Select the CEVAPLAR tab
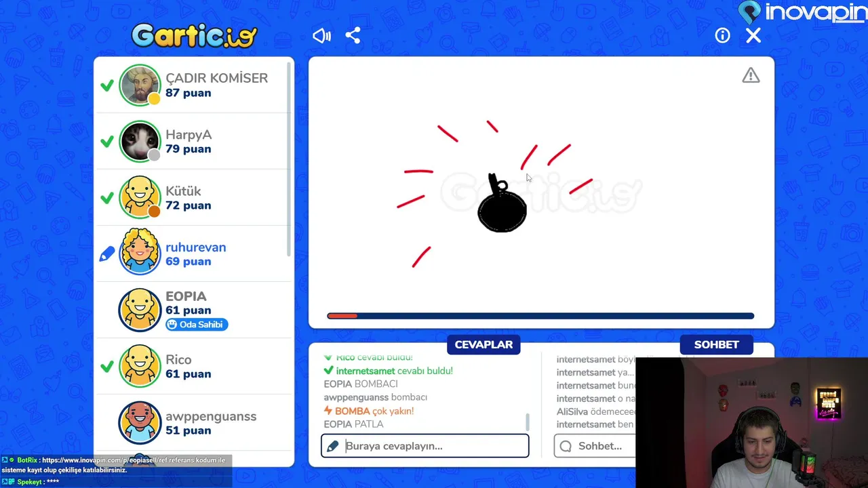 pyautogui.click(x=484, y=344)
